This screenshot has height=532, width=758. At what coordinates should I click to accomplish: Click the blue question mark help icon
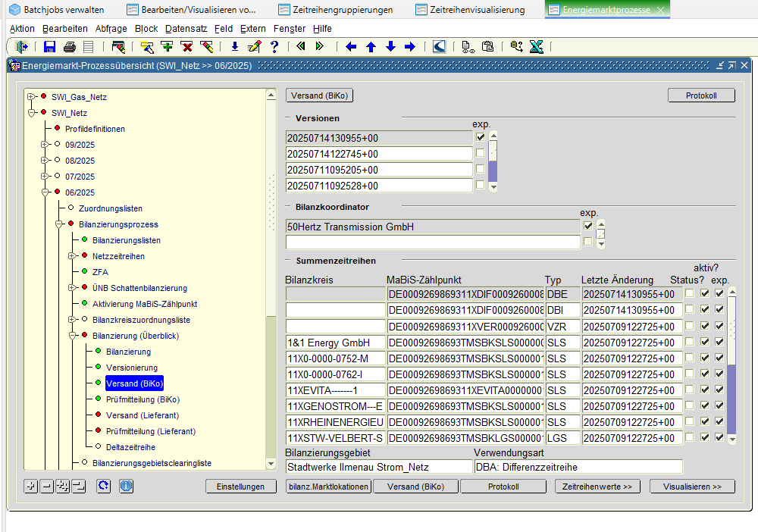[274, 46]
